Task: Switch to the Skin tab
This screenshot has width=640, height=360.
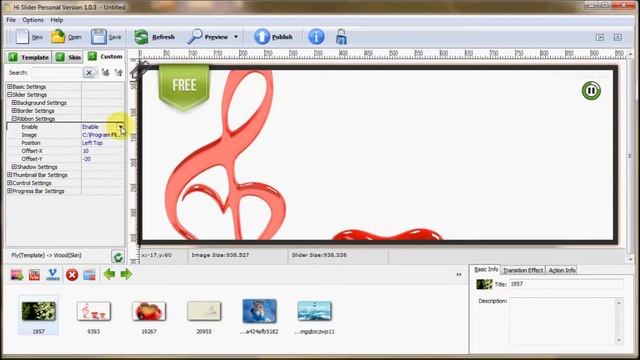Action: [x=68, y=57]
